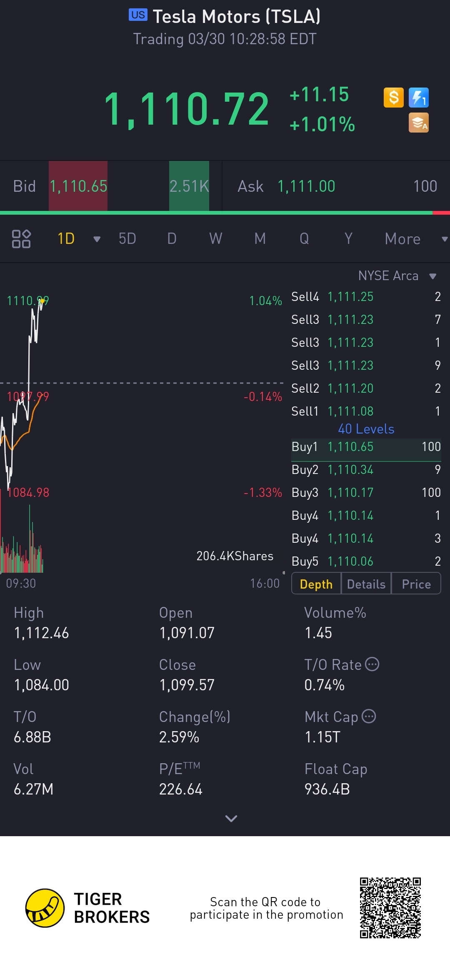The width and height of the screenshot is (450, 980).
Task: Select the Buy1 1,110.65 order row
Action: click(366, 447)
